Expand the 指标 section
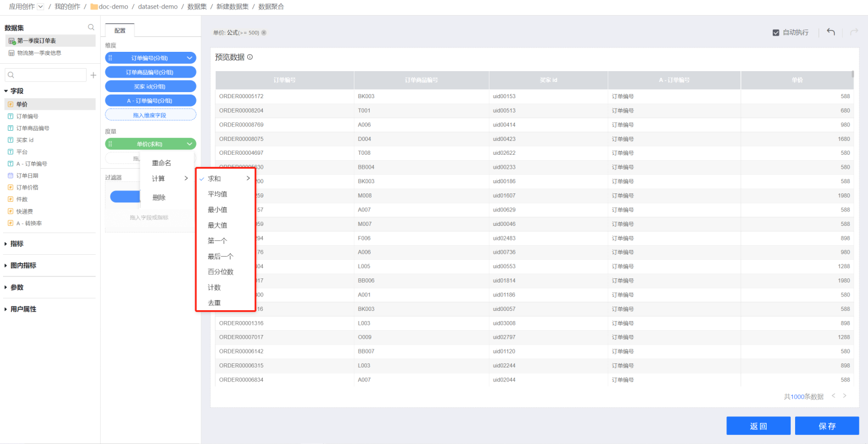 (17, 244)
